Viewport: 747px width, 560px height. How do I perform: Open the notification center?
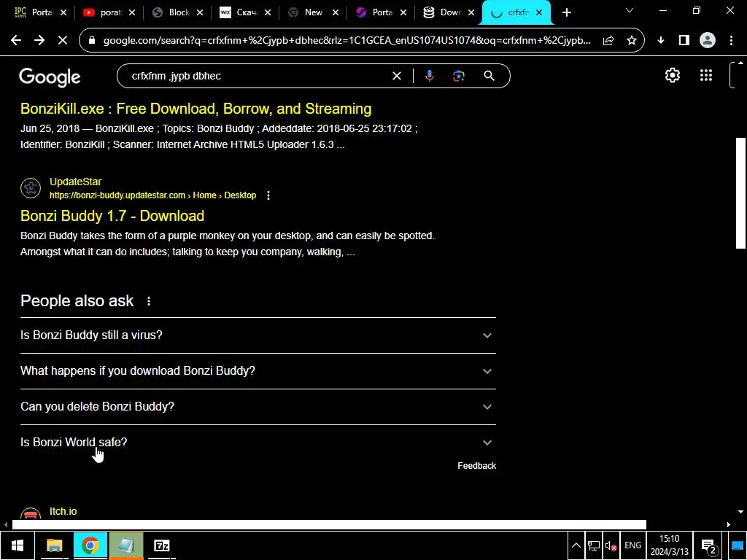pyautogui.click(x=709, y=546)
